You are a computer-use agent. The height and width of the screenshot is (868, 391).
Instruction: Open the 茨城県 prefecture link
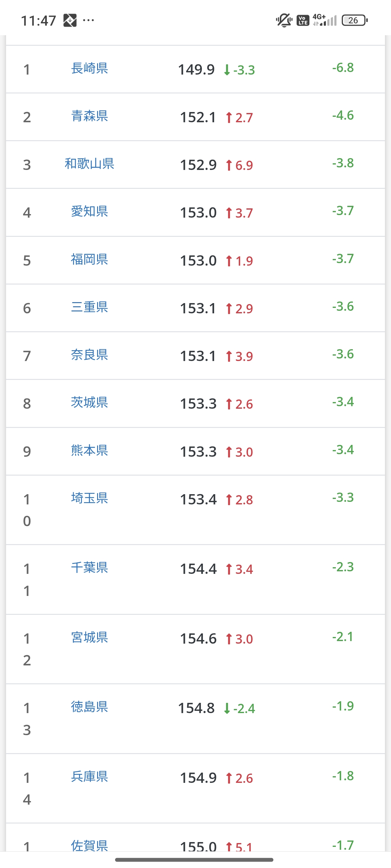89,403
